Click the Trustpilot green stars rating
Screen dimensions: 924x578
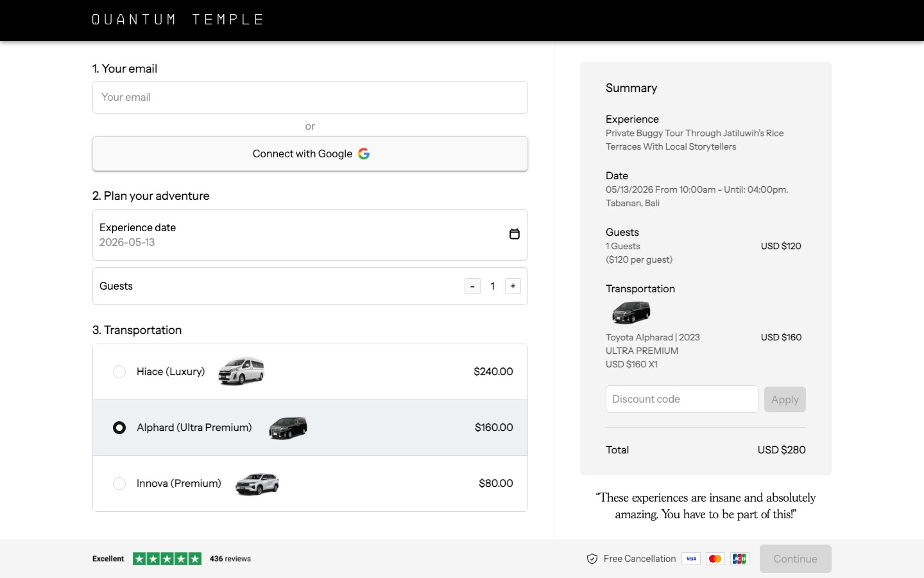[167, 559]
